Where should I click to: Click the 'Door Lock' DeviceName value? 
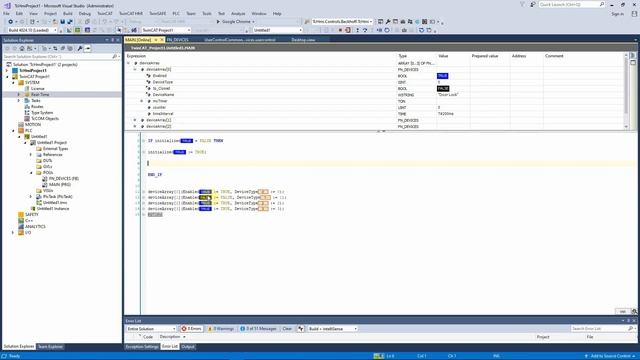[x=448, y=95]
